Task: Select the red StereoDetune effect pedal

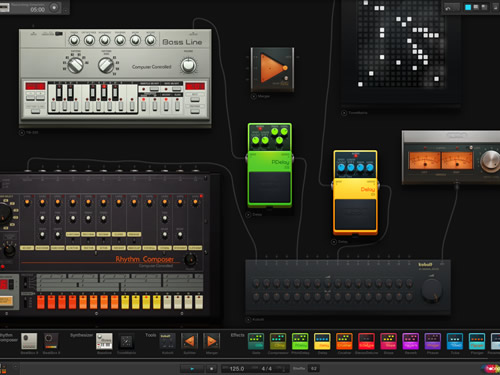Action: pos(366,341)
